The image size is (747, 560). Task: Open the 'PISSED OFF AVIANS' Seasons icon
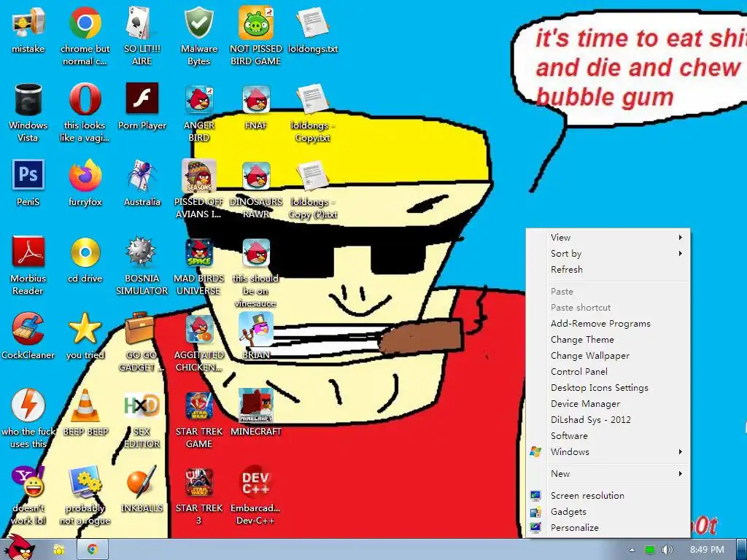[x=198, y=175]
